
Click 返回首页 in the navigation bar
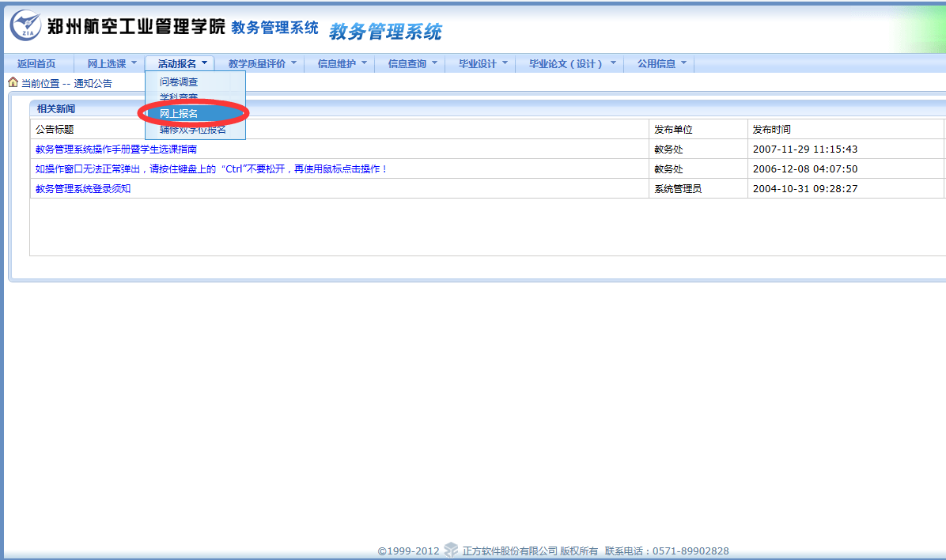tap(36, 64)
